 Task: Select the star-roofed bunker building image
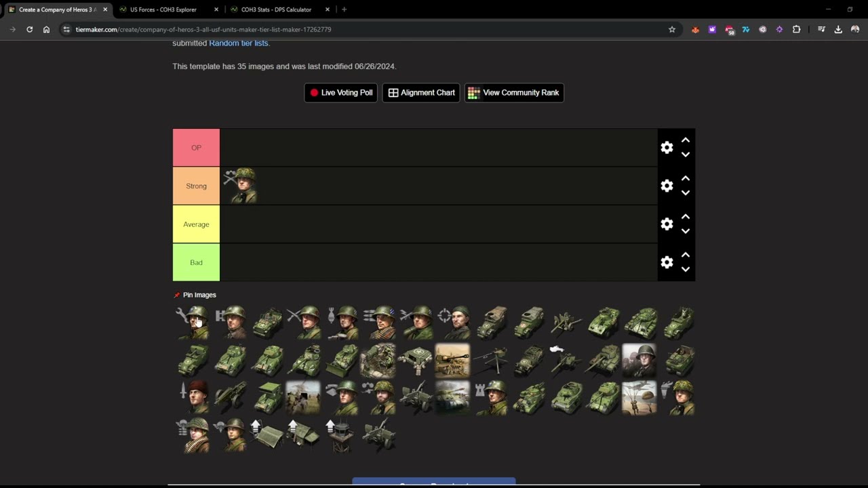tap(415, 360)
